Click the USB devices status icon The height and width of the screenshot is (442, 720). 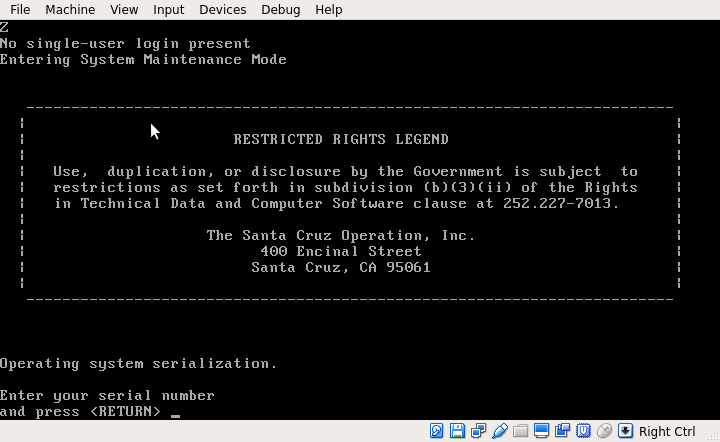click(500, 431)
